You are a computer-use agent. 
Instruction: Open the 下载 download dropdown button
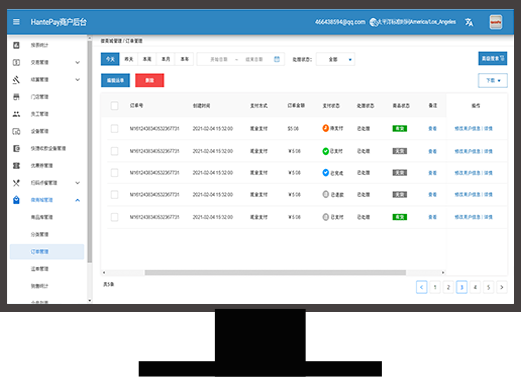click(x=493, y=80)
